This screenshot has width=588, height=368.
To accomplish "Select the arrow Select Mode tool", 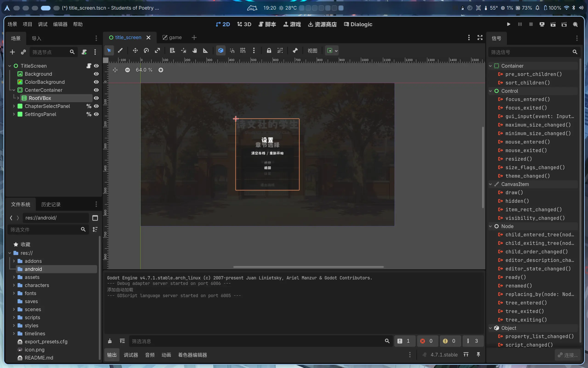I will [109, 51].
